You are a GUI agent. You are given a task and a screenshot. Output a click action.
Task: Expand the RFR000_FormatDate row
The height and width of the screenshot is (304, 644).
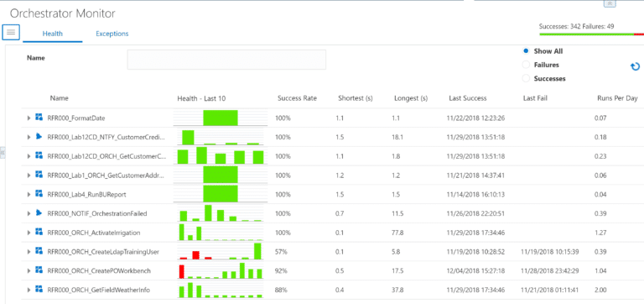[29, 118]
